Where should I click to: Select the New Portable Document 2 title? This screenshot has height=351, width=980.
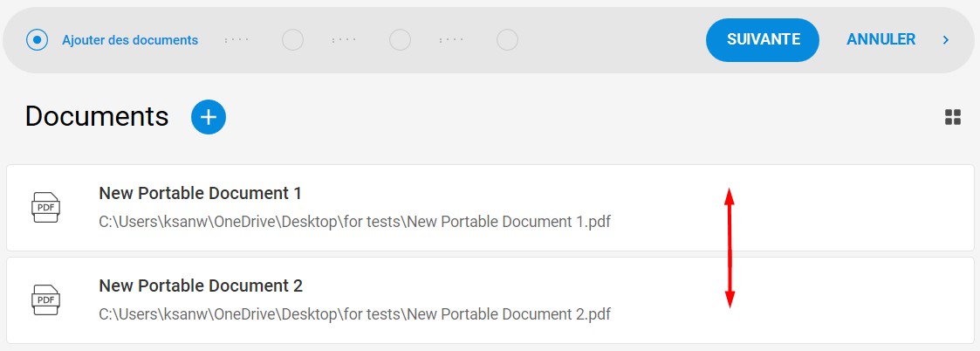[201, 286]
